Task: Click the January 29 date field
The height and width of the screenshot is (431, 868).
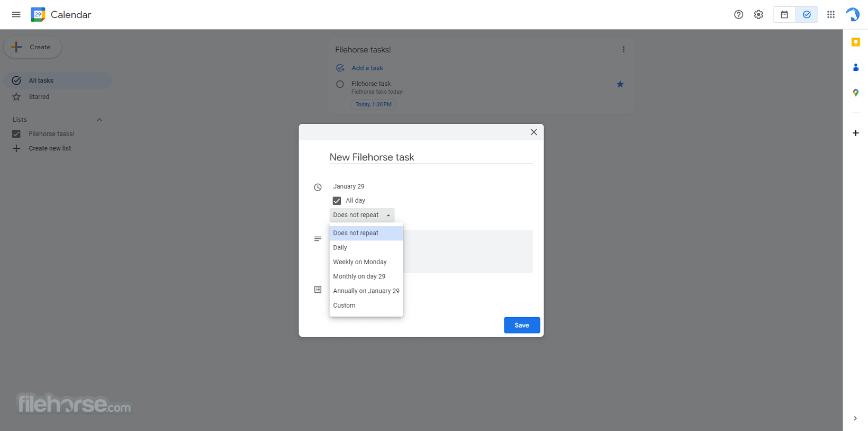Action: click(349, 186)
